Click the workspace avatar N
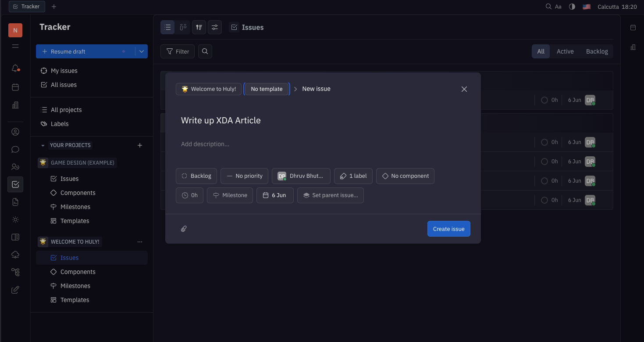The height and width of the screenshot is (342, 644). 15,30
